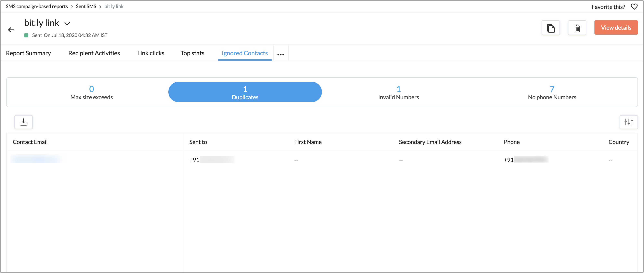The height and width of the screenshot is (273, 644).
Task: Select the Duplicates filter pill
Action: pyautogui.click(x=245, y=92)
